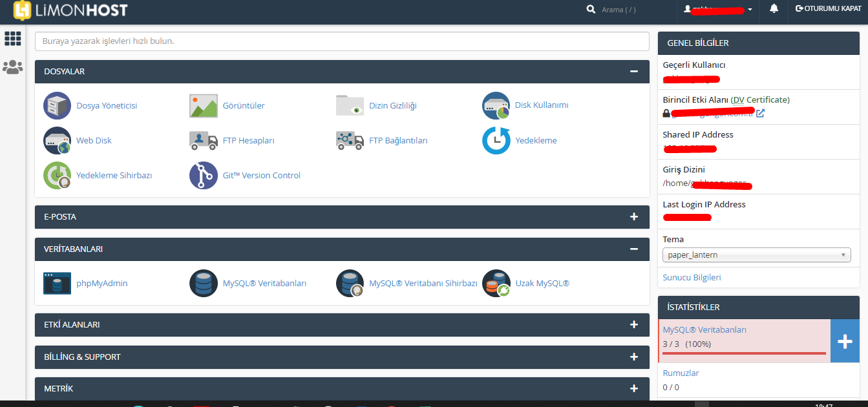This screenshot has width=868, height=407.
Task: Open the FTP Bağlantıları truck icon
Action: pyautogui.click(x=350, y=140)
